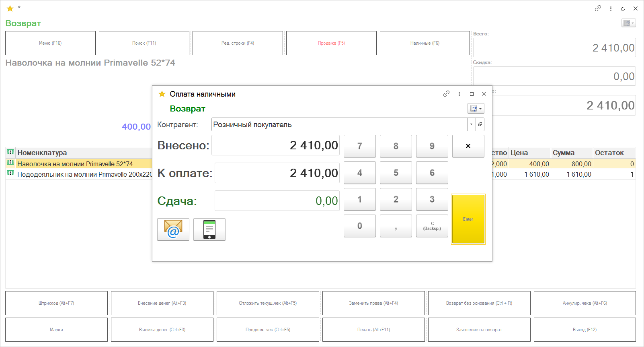
Task: Tap keypad digit 7
Action: (360, 146)
